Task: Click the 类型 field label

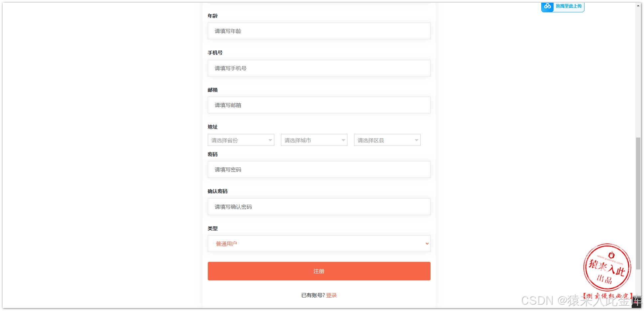Action: (x=212, y=228)
